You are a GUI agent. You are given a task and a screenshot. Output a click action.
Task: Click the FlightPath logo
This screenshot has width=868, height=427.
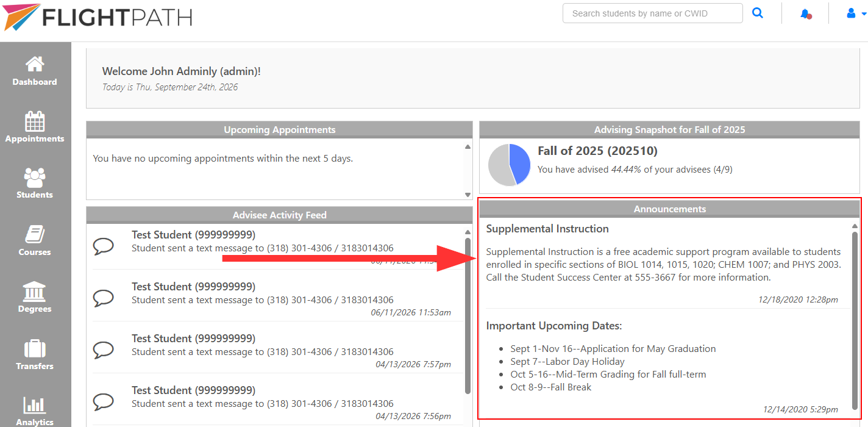(x=98, y=16)
